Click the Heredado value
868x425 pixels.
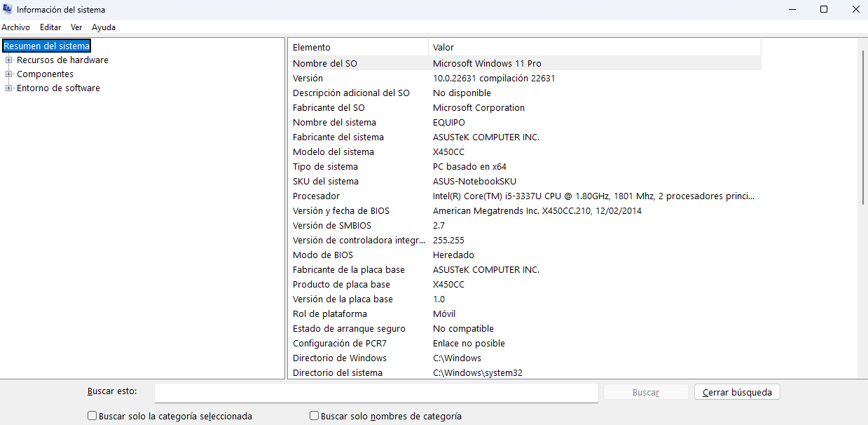pos(453,255)
